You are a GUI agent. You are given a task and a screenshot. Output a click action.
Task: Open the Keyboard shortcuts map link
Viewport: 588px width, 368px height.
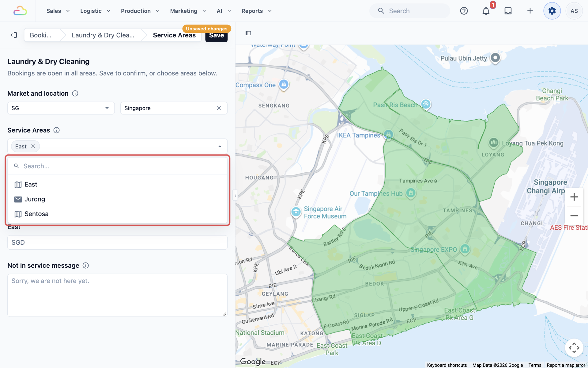click(x=447, y=365)
